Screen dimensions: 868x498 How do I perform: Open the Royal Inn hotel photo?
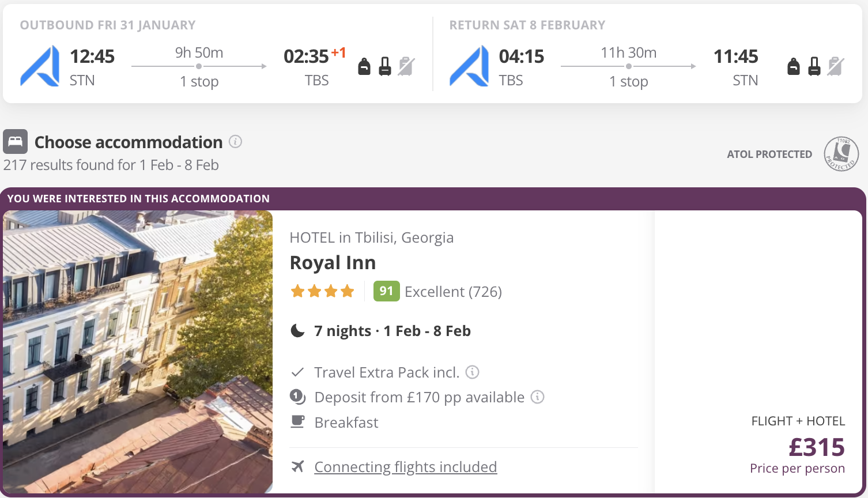(x=138, y=352)
